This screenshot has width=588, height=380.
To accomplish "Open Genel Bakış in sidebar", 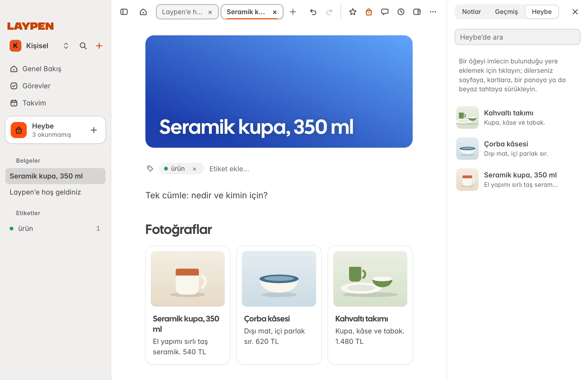I will [x=56, y=69].
